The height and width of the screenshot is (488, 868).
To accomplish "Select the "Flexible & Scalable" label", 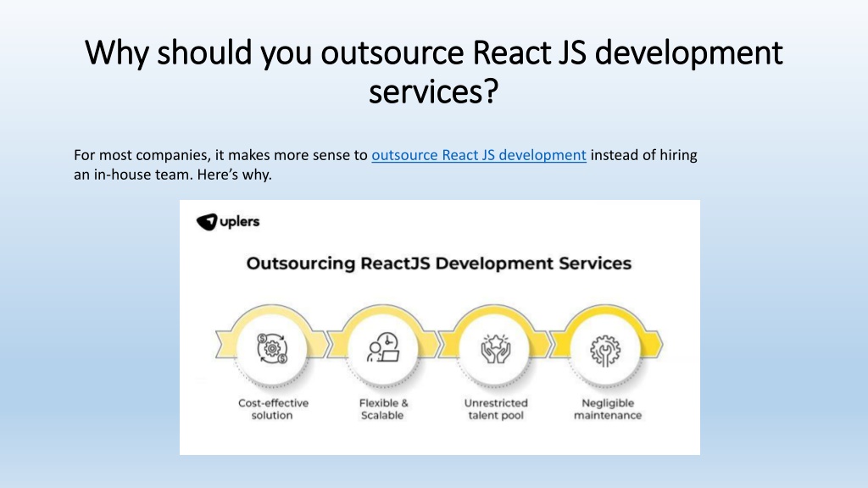I will click(383, 409).
